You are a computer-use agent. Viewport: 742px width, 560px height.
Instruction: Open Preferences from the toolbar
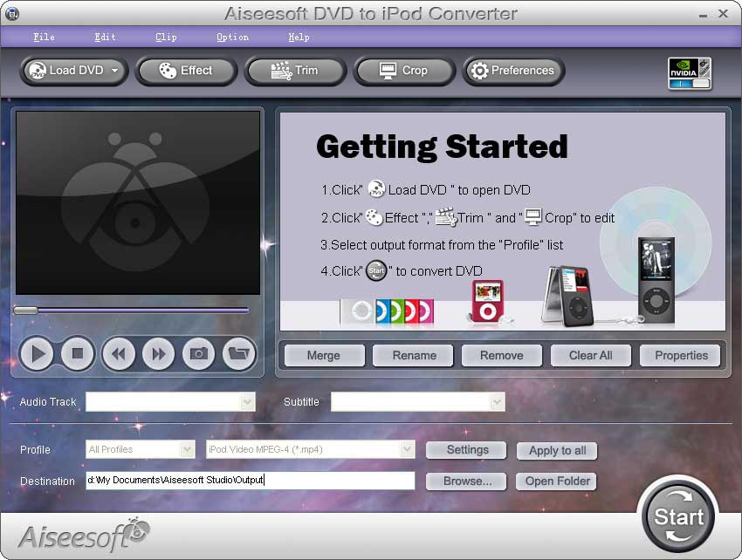pyautogui.click(x=512, y=71)
